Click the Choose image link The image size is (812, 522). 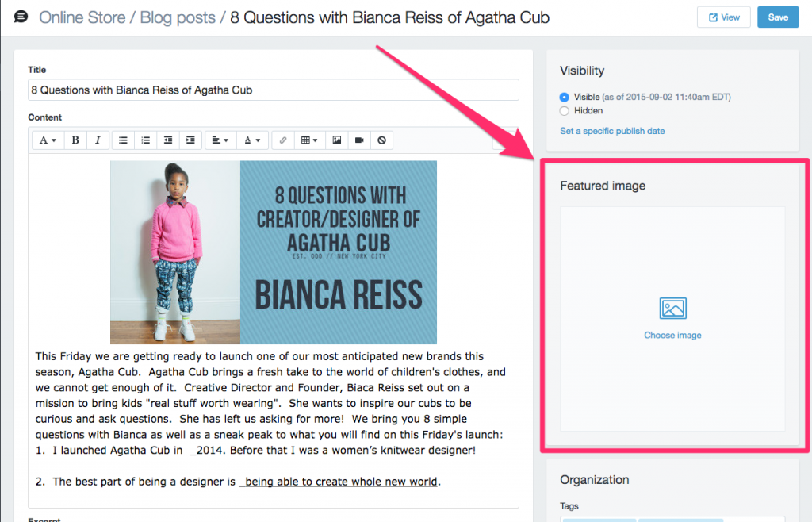[x=672, y=336]
